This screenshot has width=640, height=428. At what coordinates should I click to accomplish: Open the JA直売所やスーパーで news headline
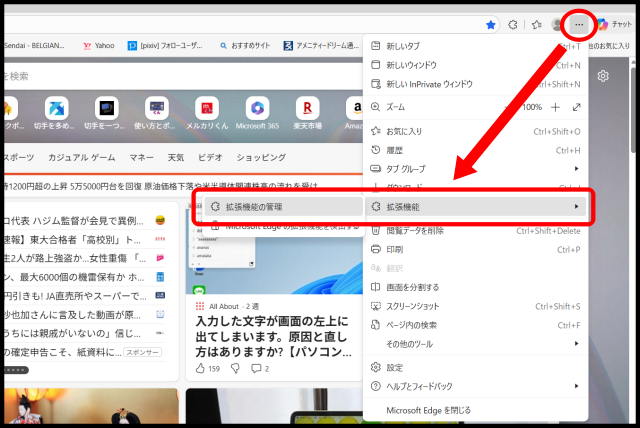(x=75, y=296)
